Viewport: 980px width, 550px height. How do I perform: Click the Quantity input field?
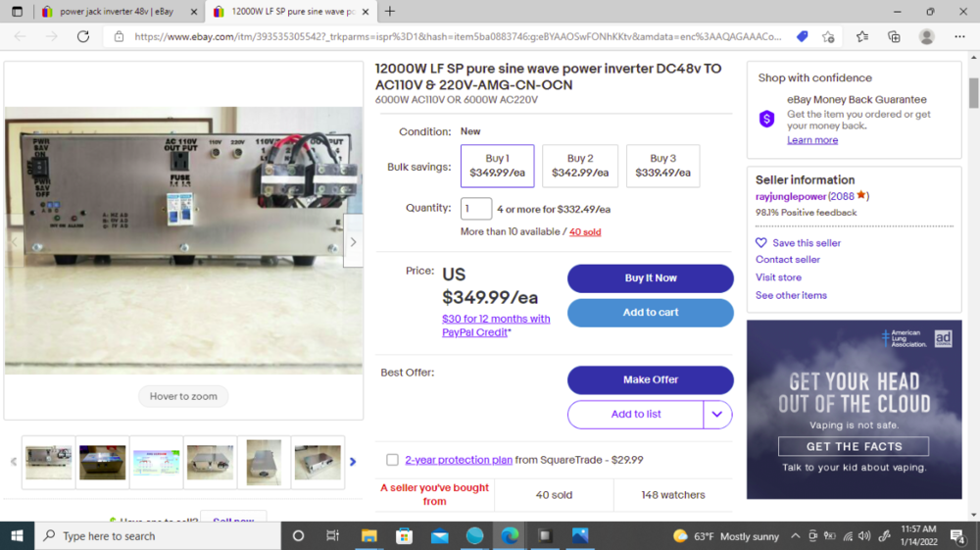coord(476,209)
